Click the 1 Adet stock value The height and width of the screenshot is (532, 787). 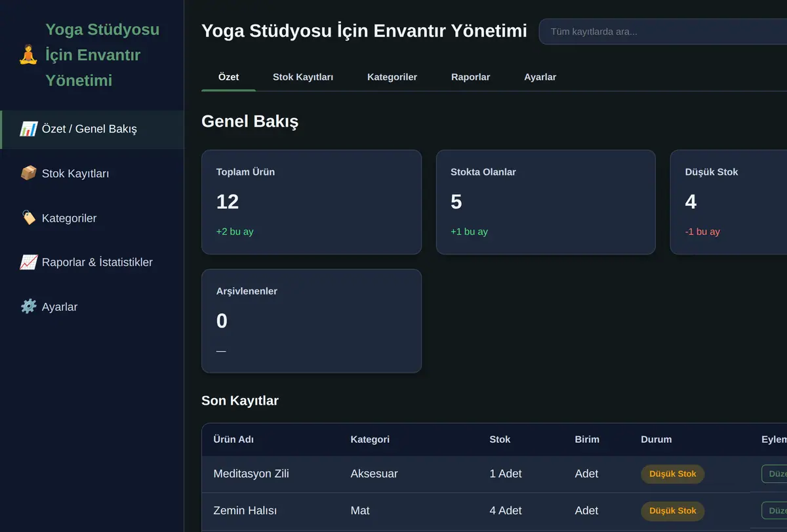click(x=506, y=474)
